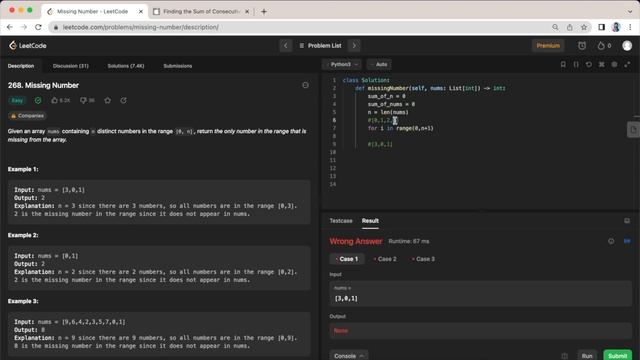Expand the Console panel

(x=348, y=356)
